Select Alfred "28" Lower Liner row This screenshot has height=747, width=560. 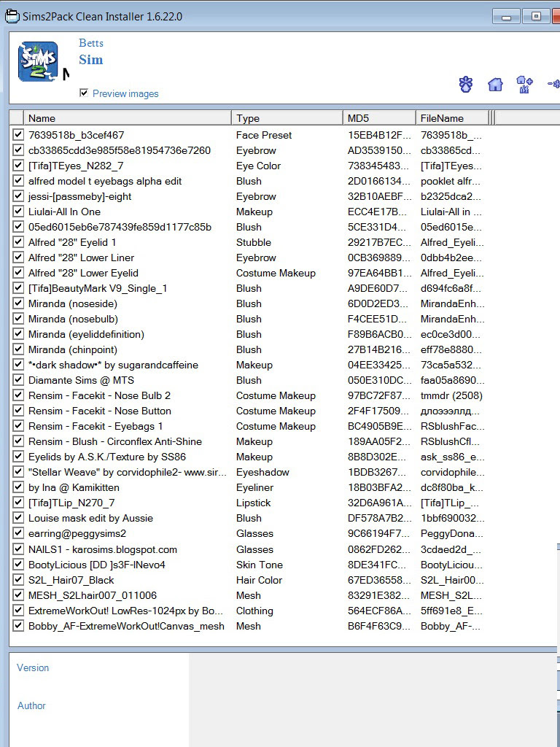[x=249, y=258]
